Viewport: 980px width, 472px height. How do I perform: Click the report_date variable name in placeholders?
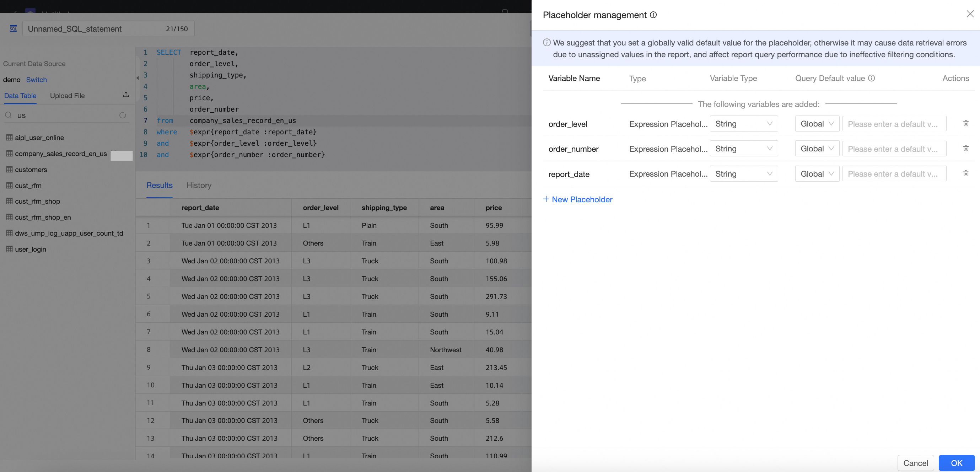click(569, 174)
